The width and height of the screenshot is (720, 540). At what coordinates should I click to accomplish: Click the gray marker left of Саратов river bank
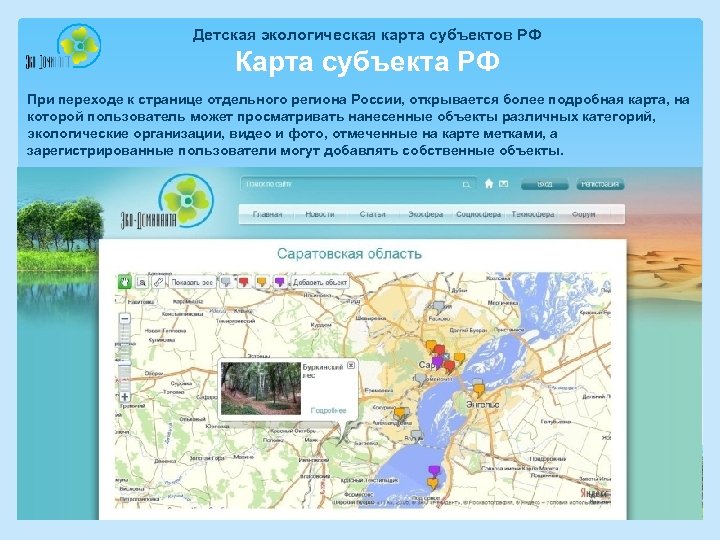coord(421,379)
